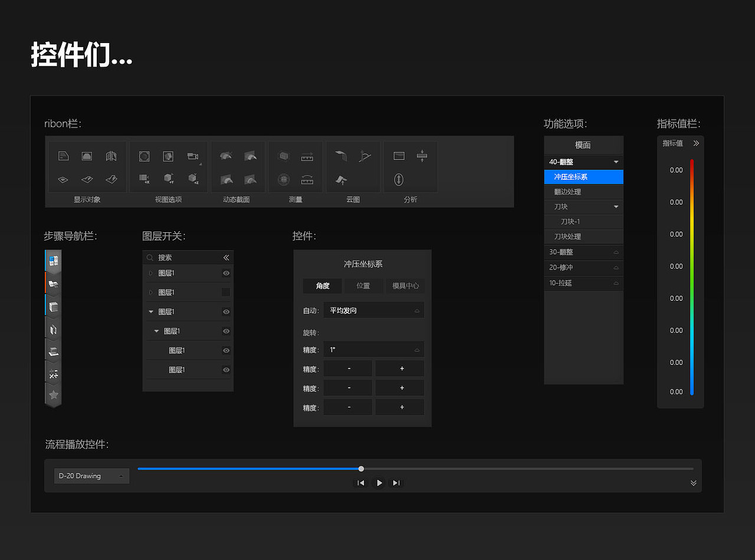
Task: Click the fit-to-view circle-in-square icon in 视图选项
Action: (145, 156)
